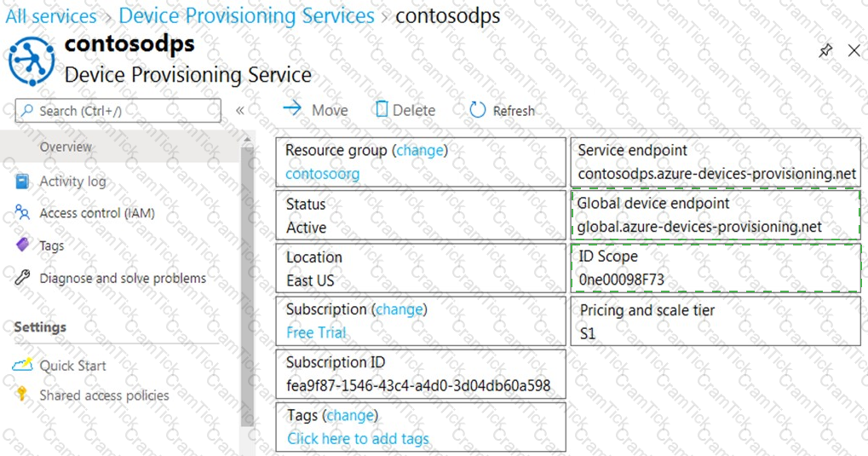Viewport: 868px width, 456px height.
Task: Delete the contosodps service
Action: [x=405, y=110]
